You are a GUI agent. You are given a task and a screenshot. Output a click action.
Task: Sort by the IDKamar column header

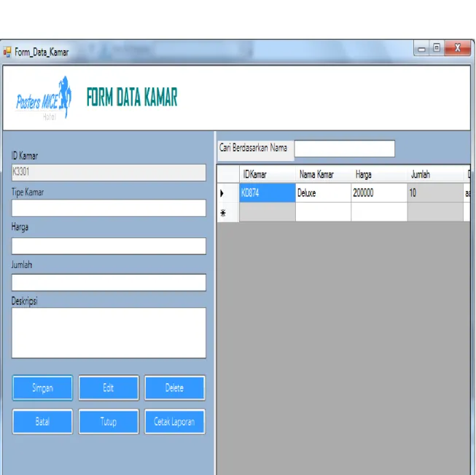pyautogui.click(x=267, y=174)
